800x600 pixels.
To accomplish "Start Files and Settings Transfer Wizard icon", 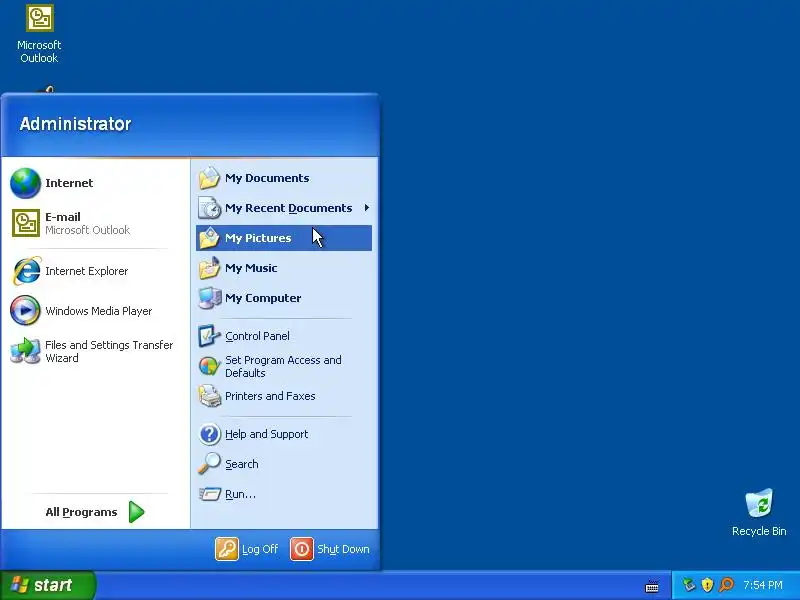I will [25, 351].
